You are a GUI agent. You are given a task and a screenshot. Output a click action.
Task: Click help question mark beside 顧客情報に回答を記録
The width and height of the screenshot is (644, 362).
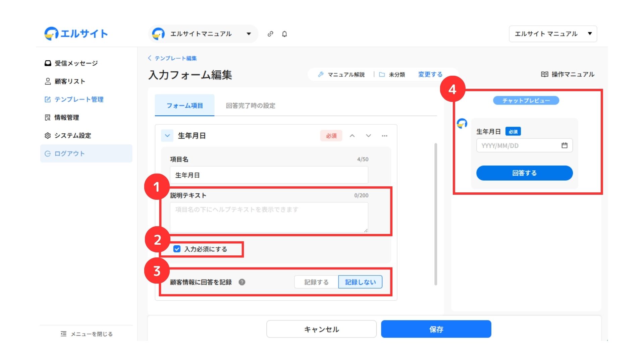242,282
